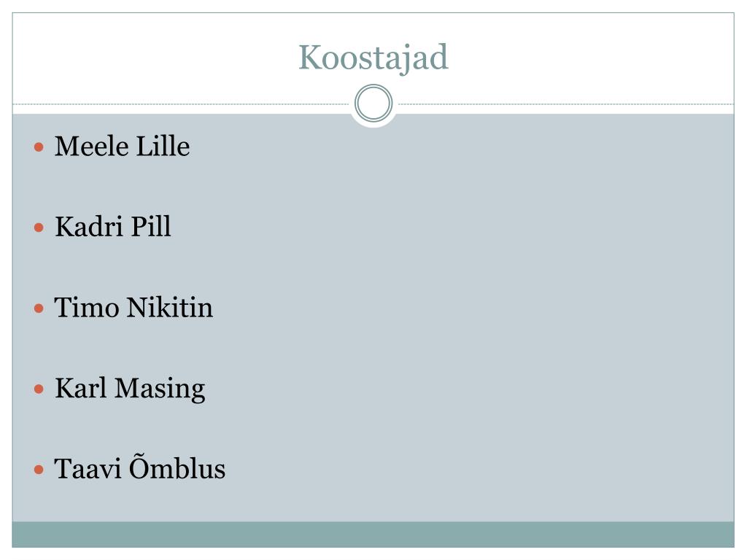Click the circle ornament below the title
Viewport: 747px width, 560px height.
(373, 103)
